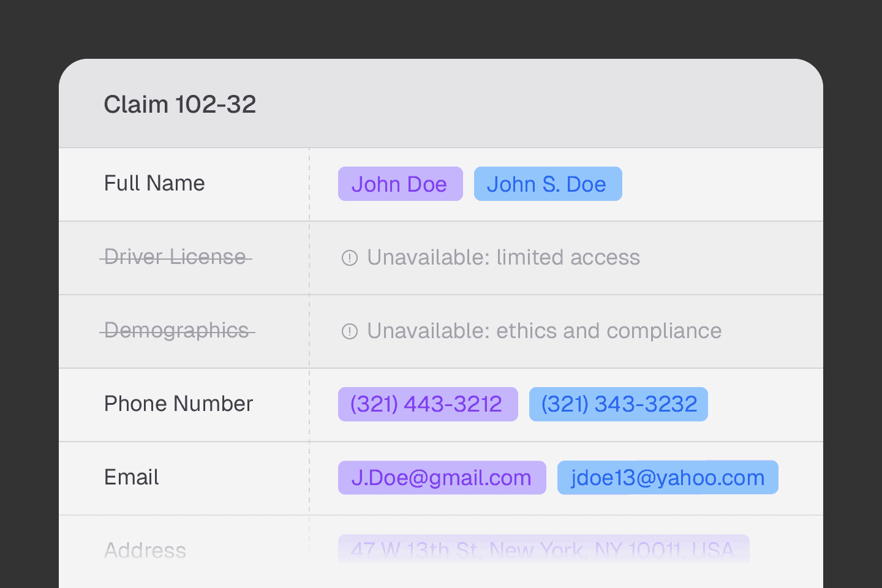The width and height of the screenshot is (882, 588).
Task: Click the struck-through 'Driver License' label
Action: pos(175,257)
